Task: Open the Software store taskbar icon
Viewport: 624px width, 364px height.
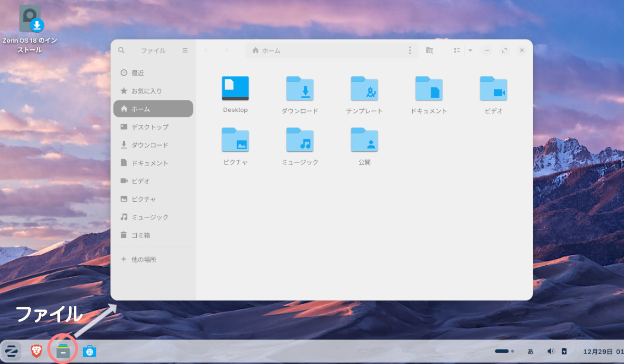Action: pos(90,352)
